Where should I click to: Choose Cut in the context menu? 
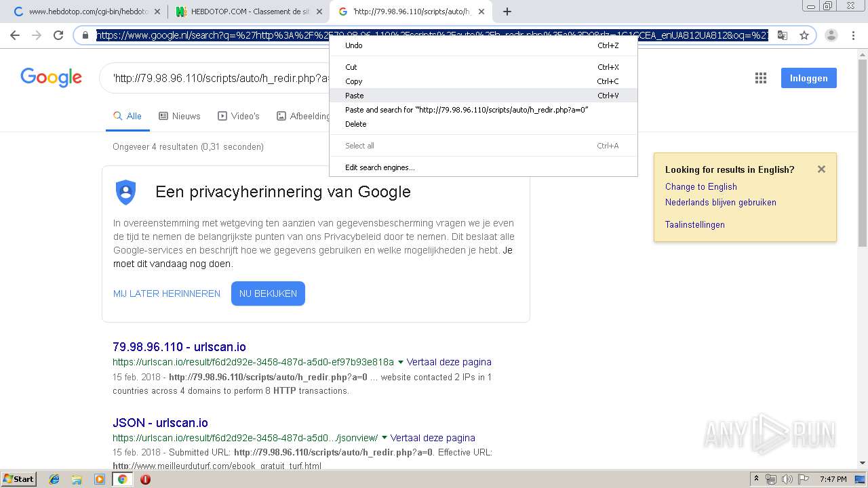click(483, 67)
